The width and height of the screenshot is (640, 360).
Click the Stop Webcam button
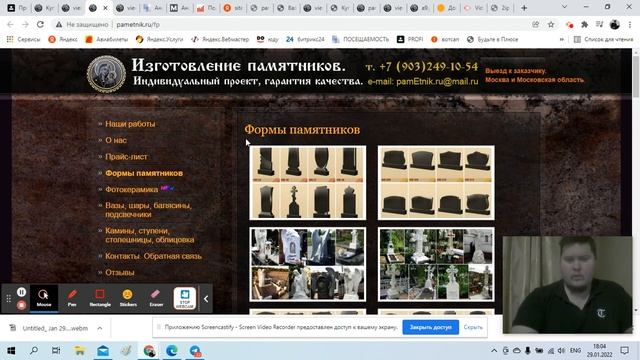coord(184,298)
